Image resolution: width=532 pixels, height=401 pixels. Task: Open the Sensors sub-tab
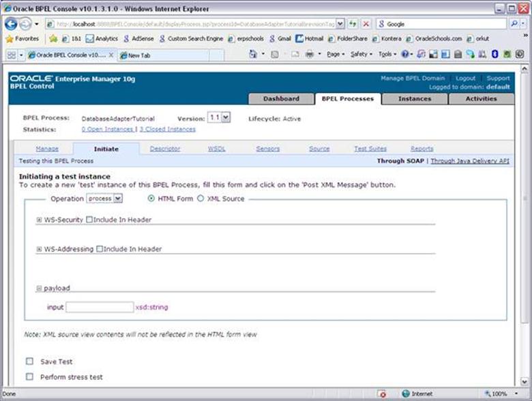tap(267, 149)
